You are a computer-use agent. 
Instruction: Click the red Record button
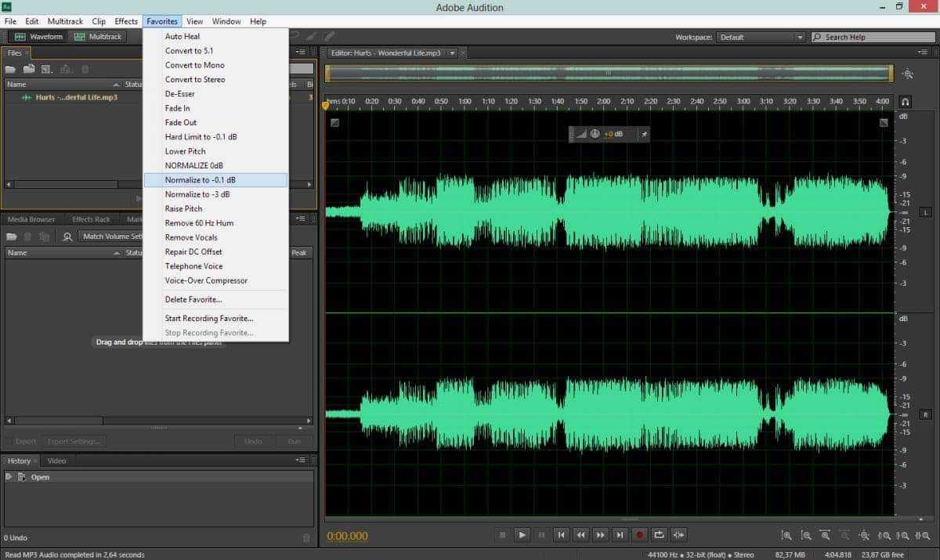pyautogui.click(x=639, y=535)
